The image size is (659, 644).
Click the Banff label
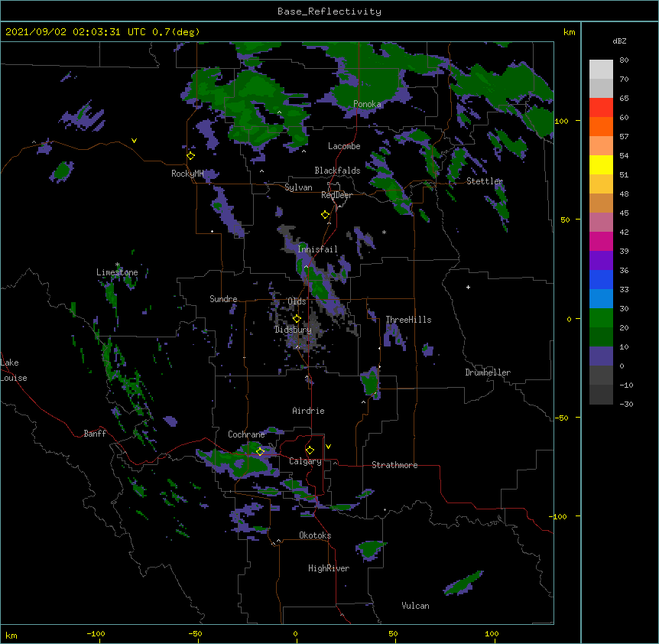tap(95, 434)
